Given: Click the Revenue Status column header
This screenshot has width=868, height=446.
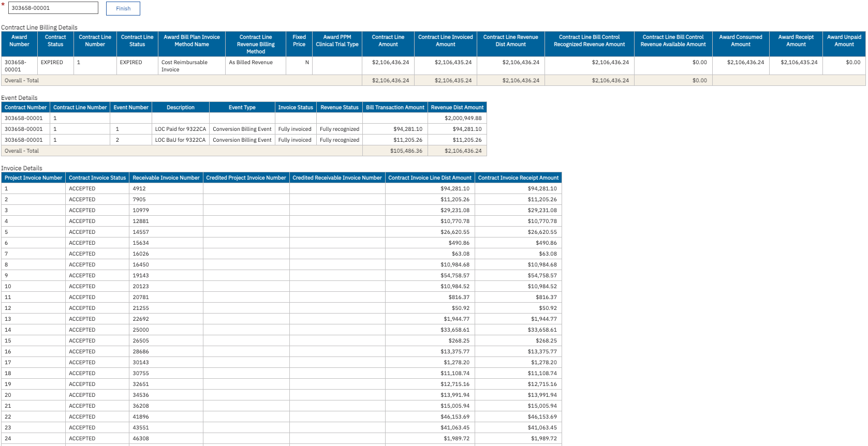Looking at the screenshot, I should point(340,108).
